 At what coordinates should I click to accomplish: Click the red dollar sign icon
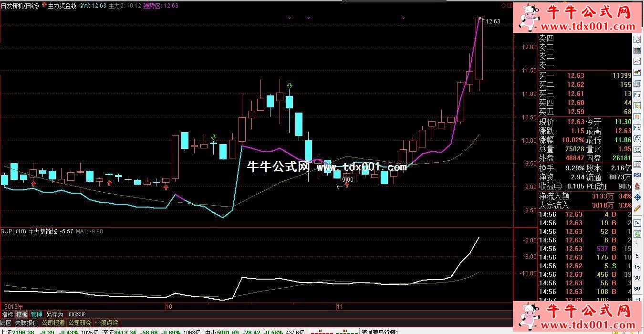pos(637,186)
